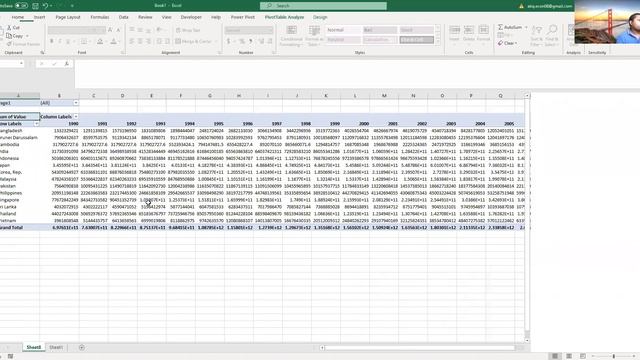Image resolution: width=640 pixels, height=360 pixels.
Task: Click the Decrease Font Size icon
Action: coord(118,30)
